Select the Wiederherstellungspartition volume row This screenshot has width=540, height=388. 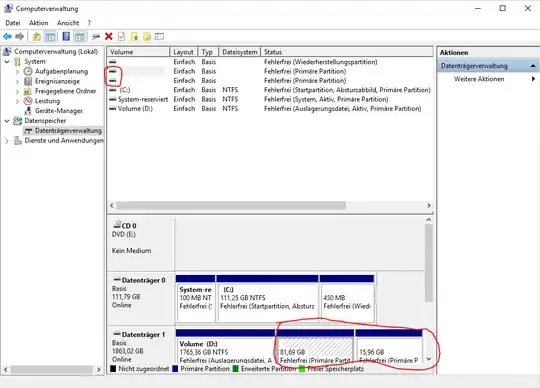pyautogui.click(x=270, y=62)
